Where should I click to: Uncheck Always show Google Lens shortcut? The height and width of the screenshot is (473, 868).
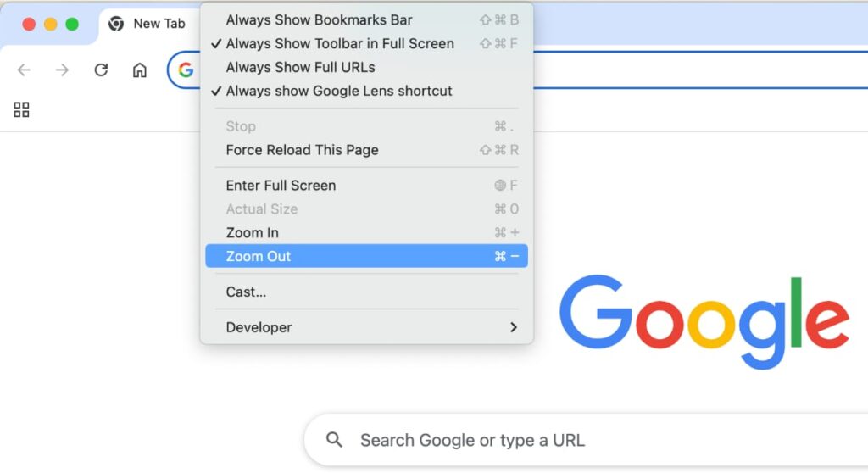pyautogui.click(x=339, y=91)
